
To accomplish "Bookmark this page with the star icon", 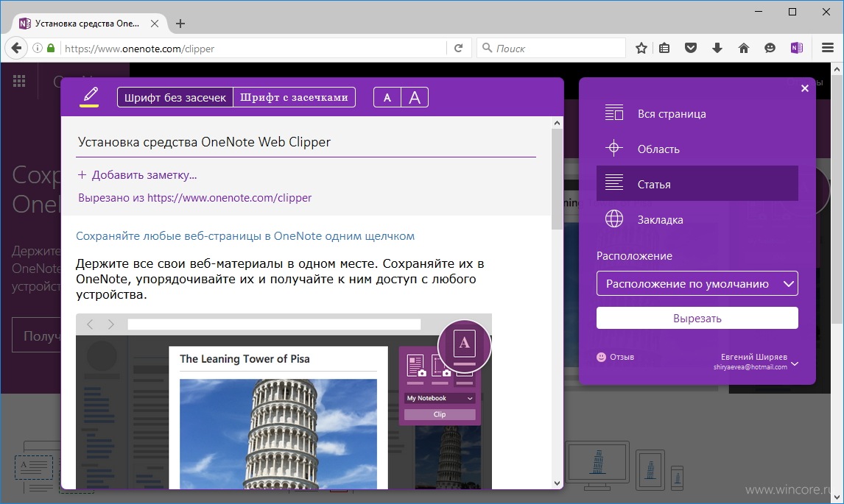I will pos(641,49).
